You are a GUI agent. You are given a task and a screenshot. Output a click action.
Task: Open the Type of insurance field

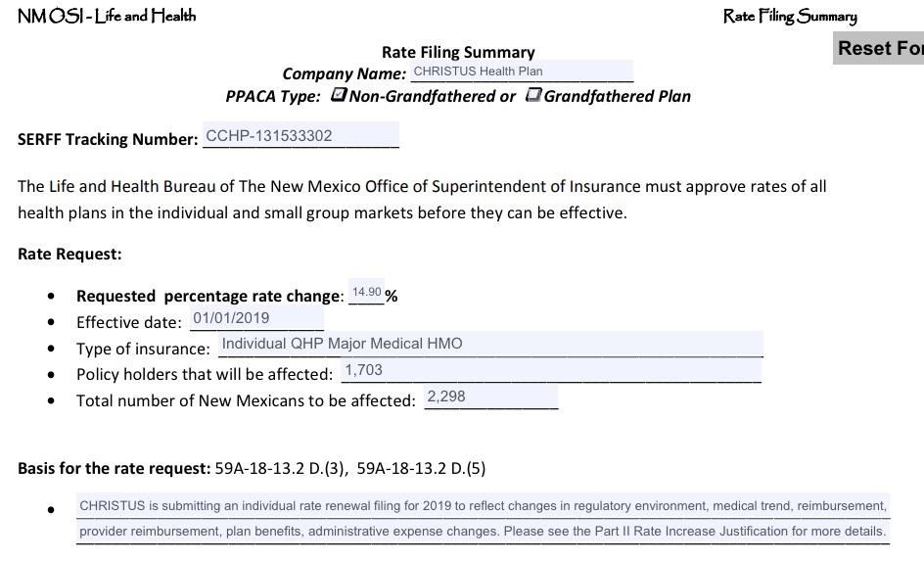coord(489,344)
